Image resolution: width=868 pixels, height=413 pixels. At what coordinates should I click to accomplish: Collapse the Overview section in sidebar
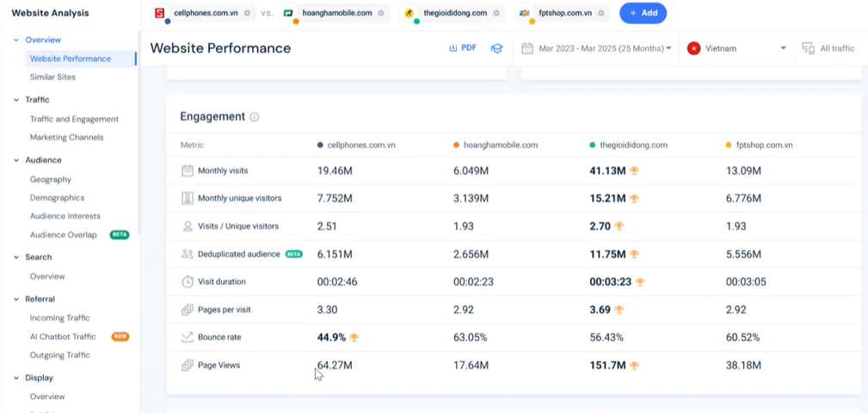16,40
